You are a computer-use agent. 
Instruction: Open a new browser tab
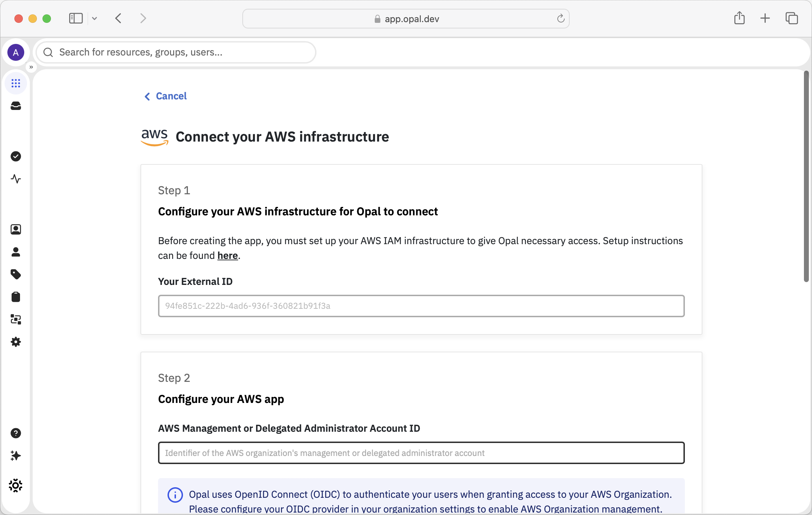coord(765,18)
